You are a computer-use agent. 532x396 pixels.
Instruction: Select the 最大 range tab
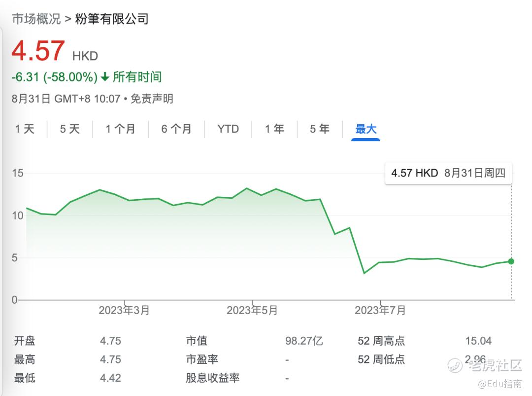pos(366,129)
